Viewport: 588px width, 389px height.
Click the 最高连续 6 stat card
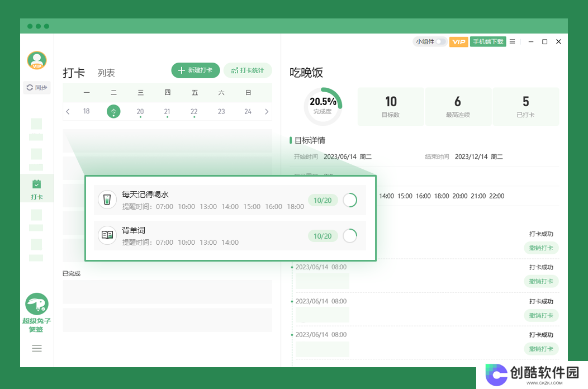(458, 107)
